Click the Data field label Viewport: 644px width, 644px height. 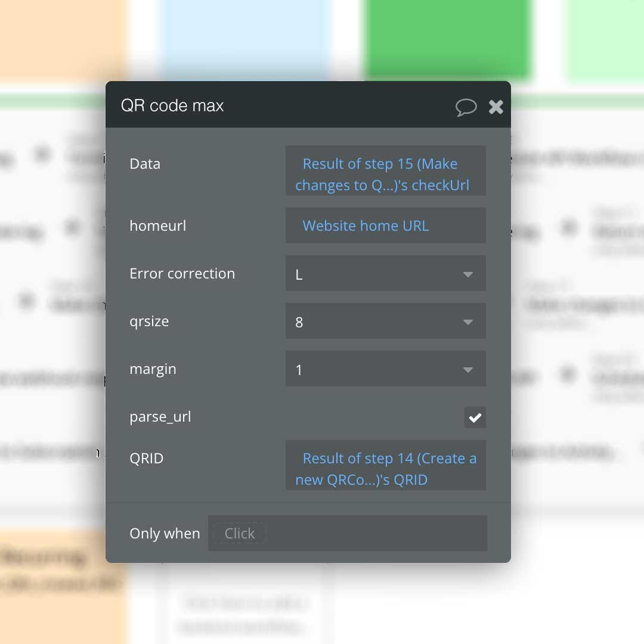145,164
